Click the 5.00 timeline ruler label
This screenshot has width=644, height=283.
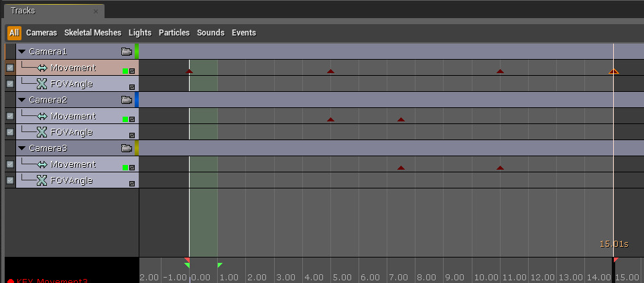point(342,278)
